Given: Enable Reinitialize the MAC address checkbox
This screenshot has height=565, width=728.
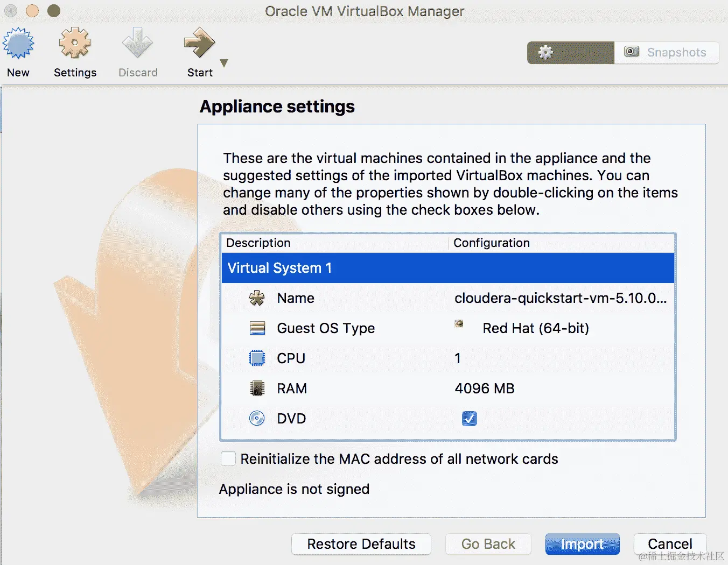Looking at the screenshot, I should point(228,458).
